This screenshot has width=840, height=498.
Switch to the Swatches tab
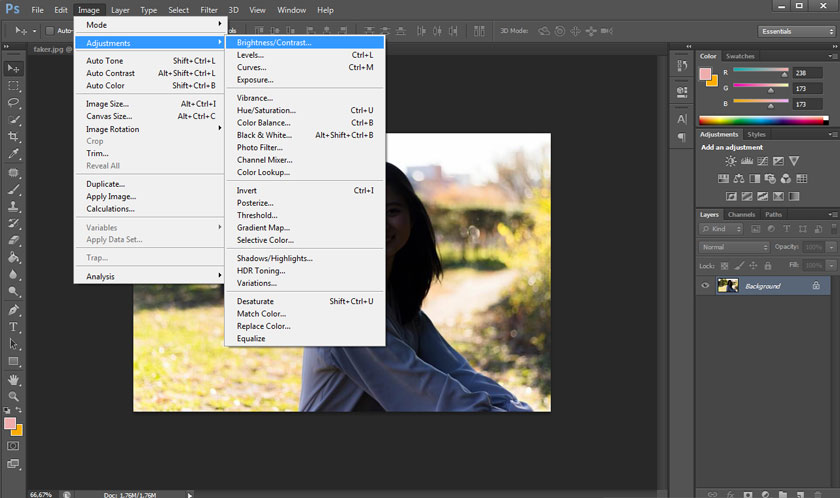(740, 56)
